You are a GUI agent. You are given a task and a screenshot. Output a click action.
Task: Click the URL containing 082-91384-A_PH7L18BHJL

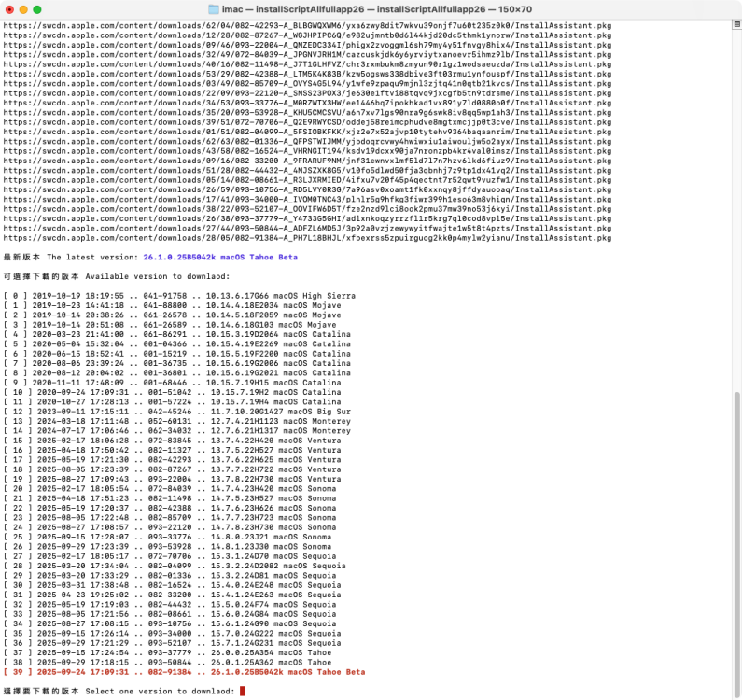point(308,238)
